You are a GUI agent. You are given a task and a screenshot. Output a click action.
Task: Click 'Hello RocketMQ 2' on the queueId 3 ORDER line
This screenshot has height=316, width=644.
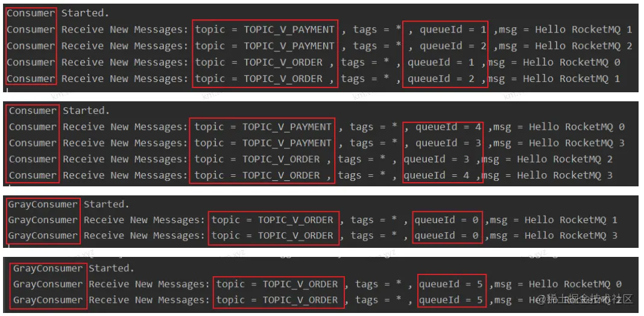point(565,159)
